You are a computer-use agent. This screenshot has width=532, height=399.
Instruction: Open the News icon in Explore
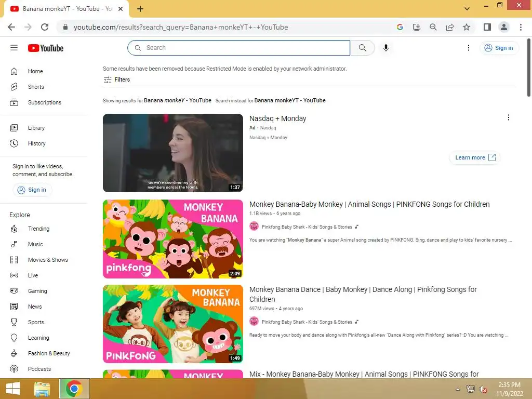tap(14, 307)
